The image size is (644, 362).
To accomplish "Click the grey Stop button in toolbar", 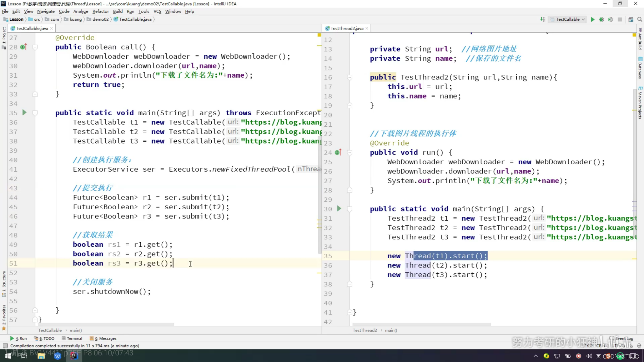I will tap(620, 19).
